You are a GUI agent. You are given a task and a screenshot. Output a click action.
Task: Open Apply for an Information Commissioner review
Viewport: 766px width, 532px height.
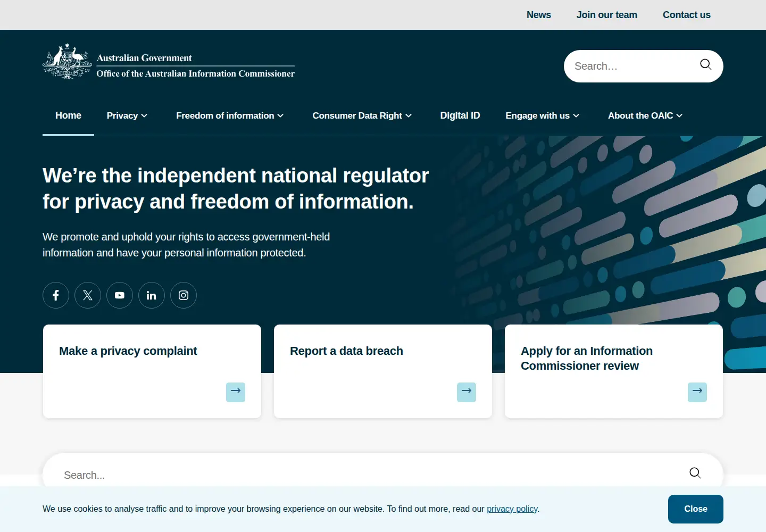click(614, 371)
